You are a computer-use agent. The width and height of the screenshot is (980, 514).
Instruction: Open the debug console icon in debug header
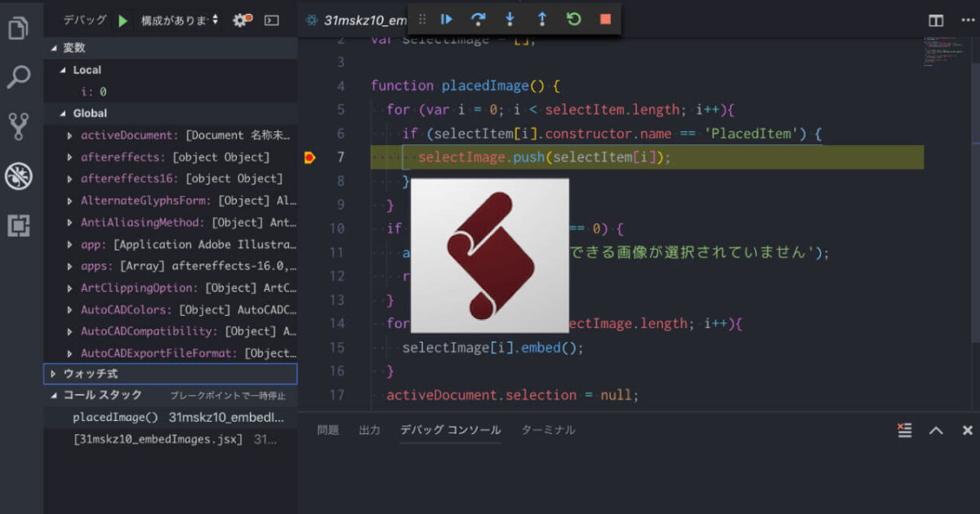(272, 20)
